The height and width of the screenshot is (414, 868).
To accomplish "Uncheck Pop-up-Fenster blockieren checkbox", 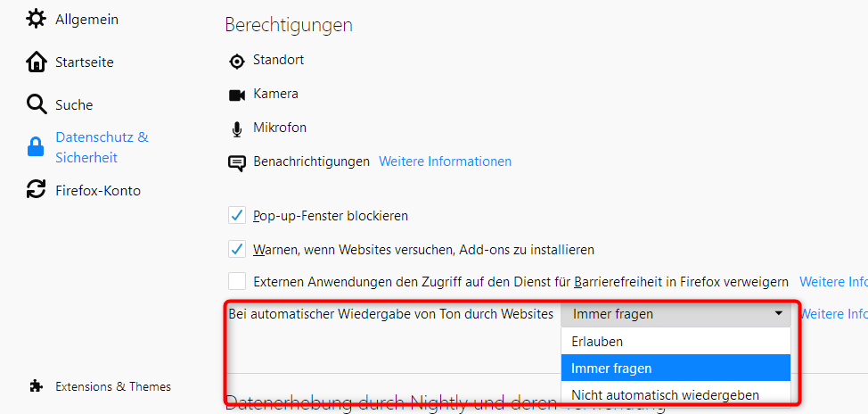I will pyautogui.click(x=237, y=216).
